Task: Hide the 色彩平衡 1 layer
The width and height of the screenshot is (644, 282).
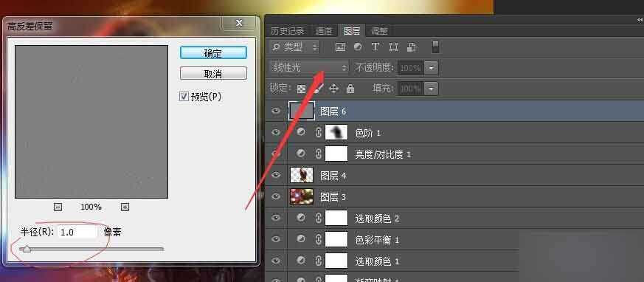Action: click(276, 239)
